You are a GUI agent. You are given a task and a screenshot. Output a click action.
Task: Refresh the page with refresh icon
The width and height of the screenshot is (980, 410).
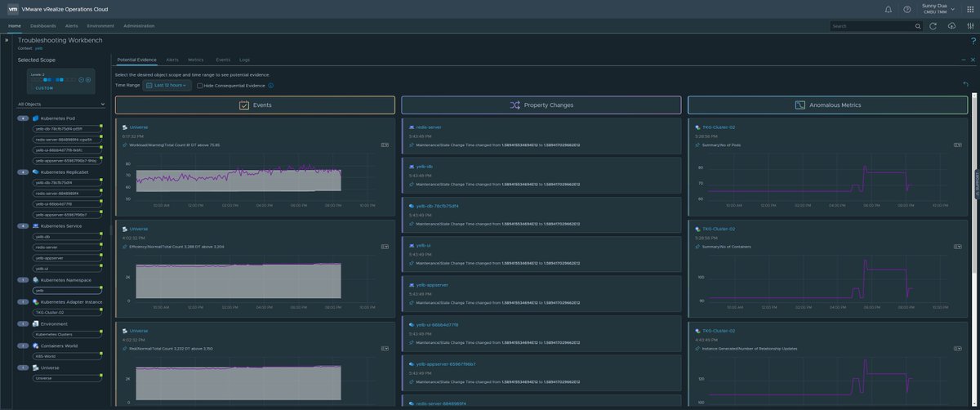[933, 26]
